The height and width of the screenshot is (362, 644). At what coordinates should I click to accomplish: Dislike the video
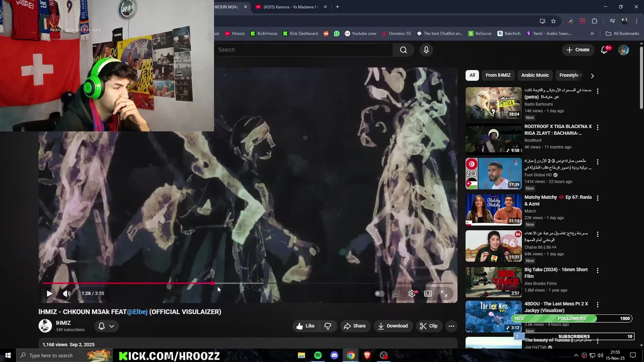tap(328, 326)
